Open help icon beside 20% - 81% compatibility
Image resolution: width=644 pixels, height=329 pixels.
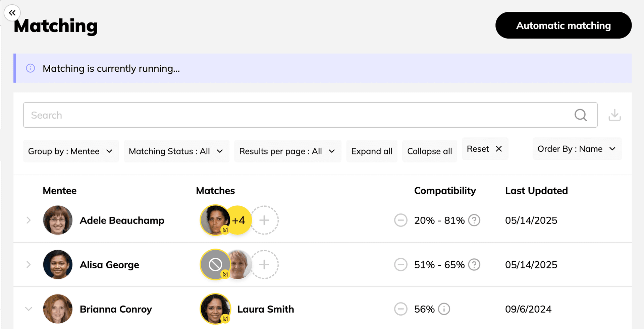pos(474,220)
